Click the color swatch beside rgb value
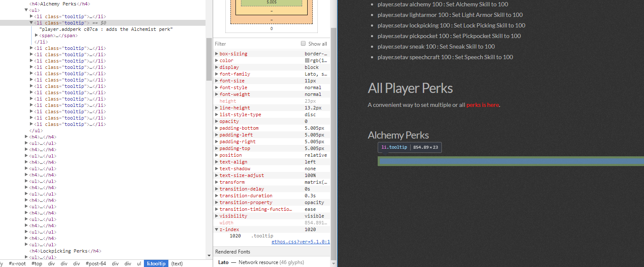This screenshot has height=267, width=644. (307, 61)
